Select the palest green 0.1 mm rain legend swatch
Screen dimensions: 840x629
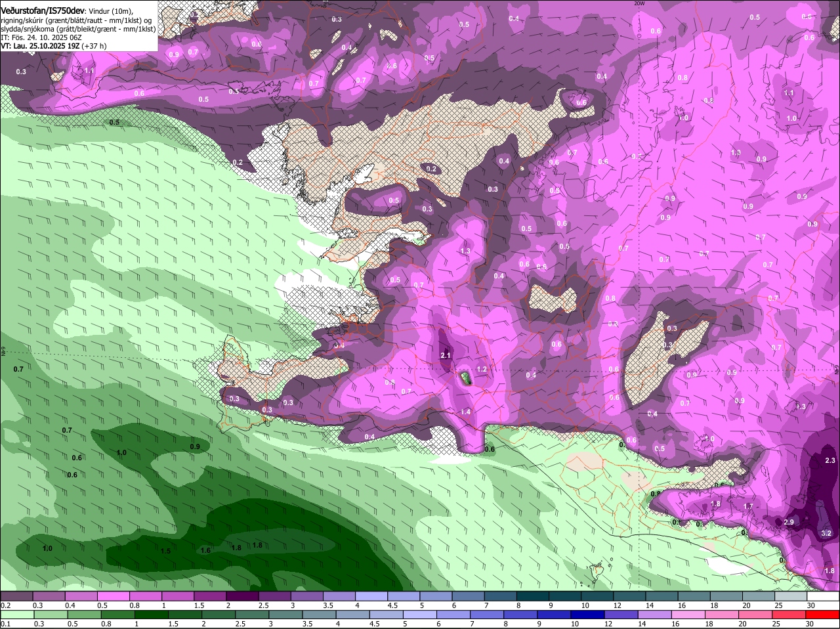[16, 615]
